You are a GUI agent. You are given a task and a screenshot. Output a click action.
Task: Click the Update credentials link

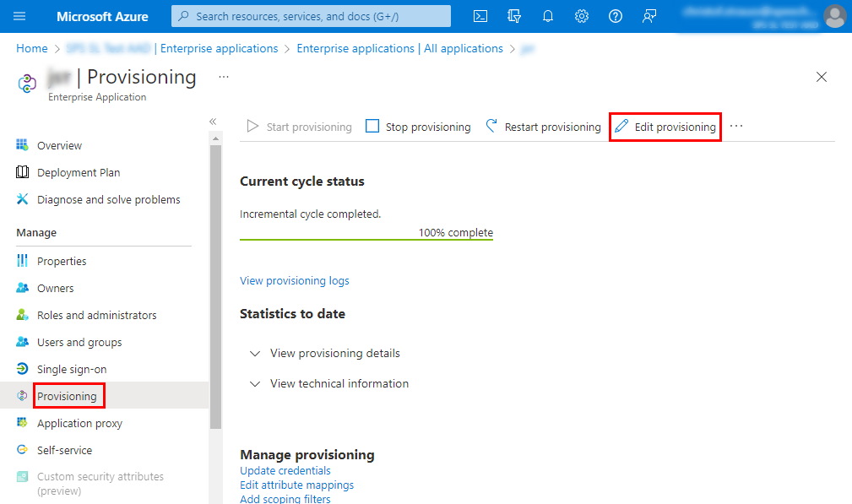pyautogui.click(x=285, y=470)
